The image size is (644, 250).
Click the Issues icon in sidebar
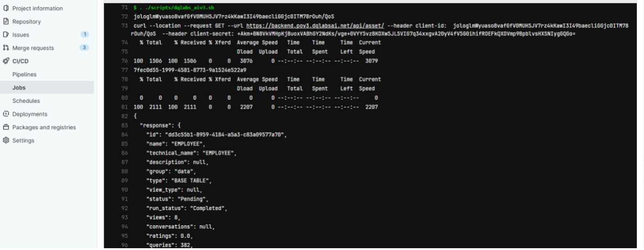click(x=6, y=35)
